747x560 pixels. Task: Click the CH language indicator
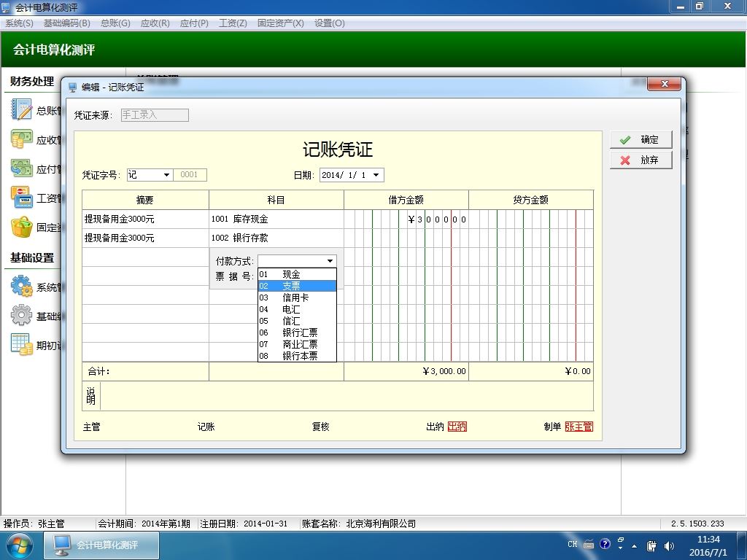click(572, 544)
